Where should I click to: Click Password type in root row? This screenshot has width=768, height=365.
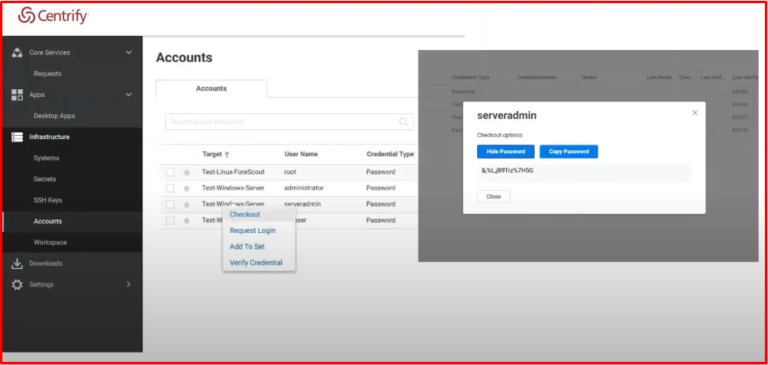coord(381,172)
